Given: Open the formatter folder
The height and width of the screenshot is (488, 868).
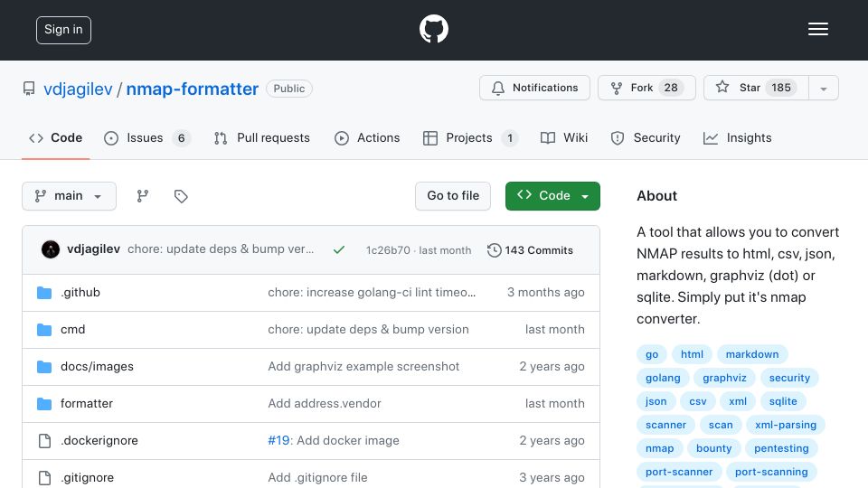Looking at the screenshot, I should pyautogui.click(x=87, y=404).
